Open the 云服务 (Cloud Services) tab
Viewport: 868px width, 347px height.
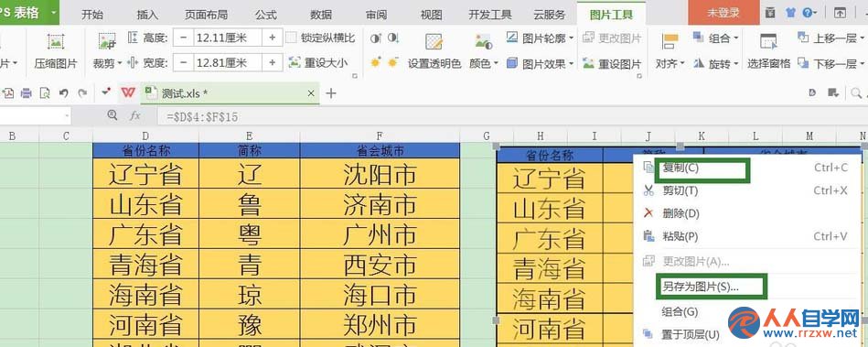549,15
